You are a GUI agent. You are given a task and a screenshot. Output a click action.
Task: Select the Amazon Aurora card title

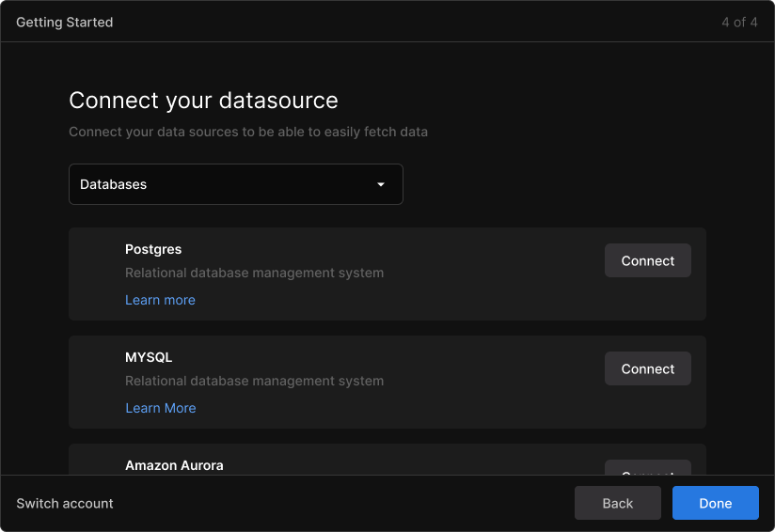click(x=174, y=465)
